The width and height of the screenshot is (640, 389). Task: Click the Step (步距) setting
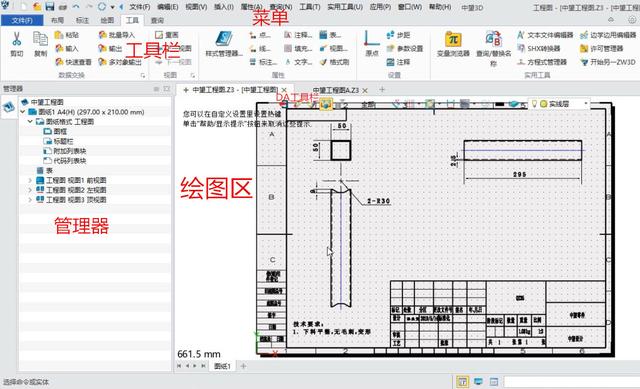(x=398, y=35)
